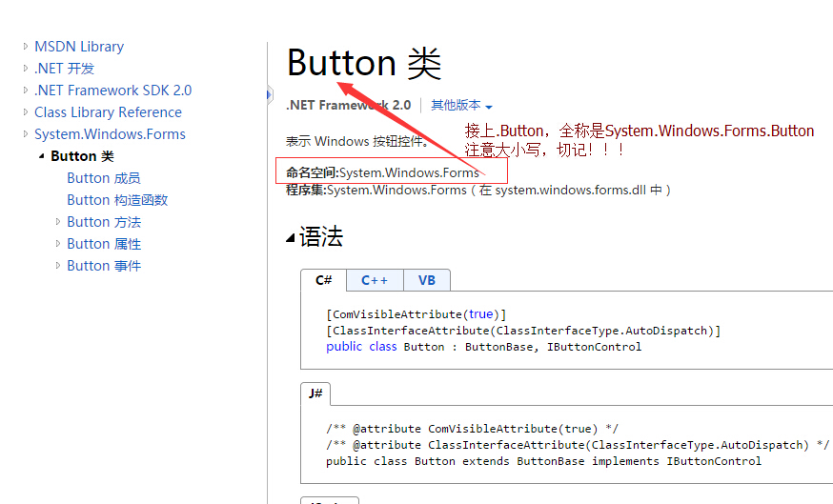Click the 表示 Windows 按钮控件 description
This screenshot has height=504, width=833.
click(356, 141)
